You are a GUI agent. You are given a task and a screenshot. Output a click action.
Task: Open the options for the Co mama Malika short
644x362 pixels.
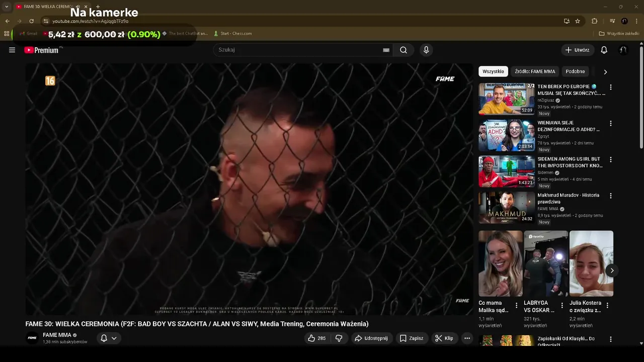click(x=516, y=305)
